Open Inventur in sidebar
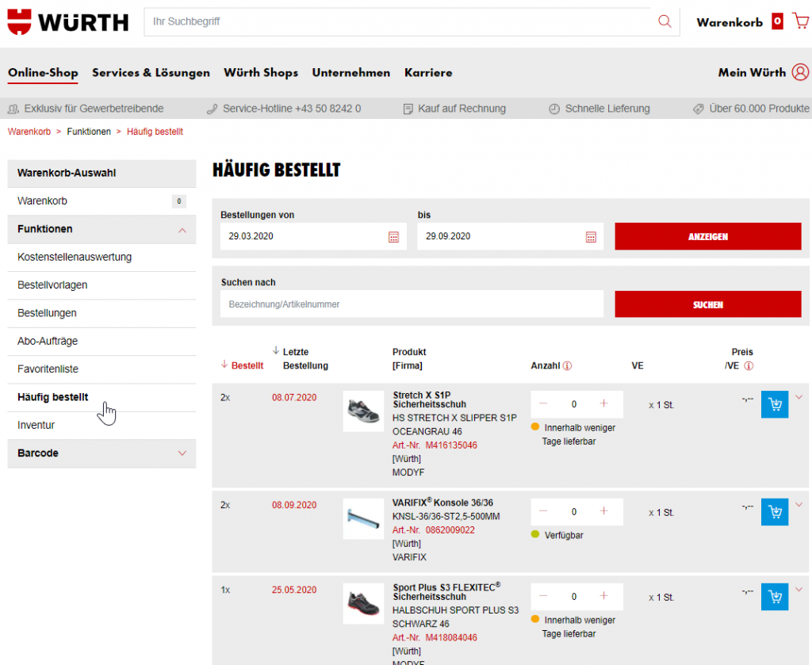The height and width of the screenshot is (665, 812). 101,425
